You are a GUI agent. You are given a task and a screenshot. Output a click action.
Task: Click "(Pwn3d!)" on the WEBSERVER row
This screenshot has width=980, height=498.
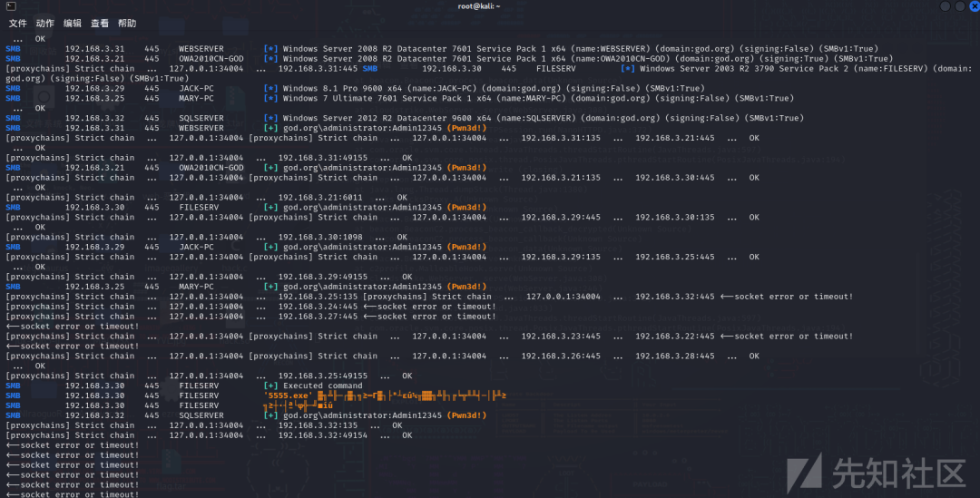coord(467,128)
